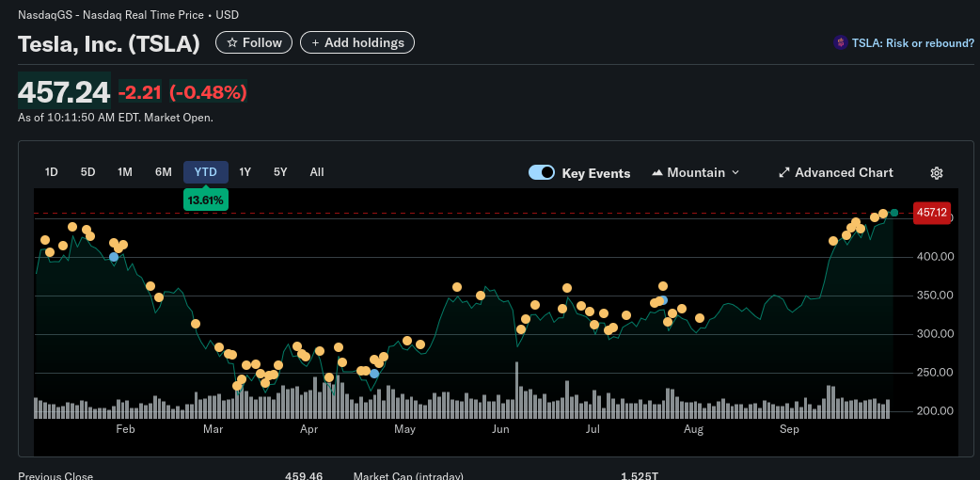
Task: Click the purple TSLA insight icon
Action: pos(840,43)
